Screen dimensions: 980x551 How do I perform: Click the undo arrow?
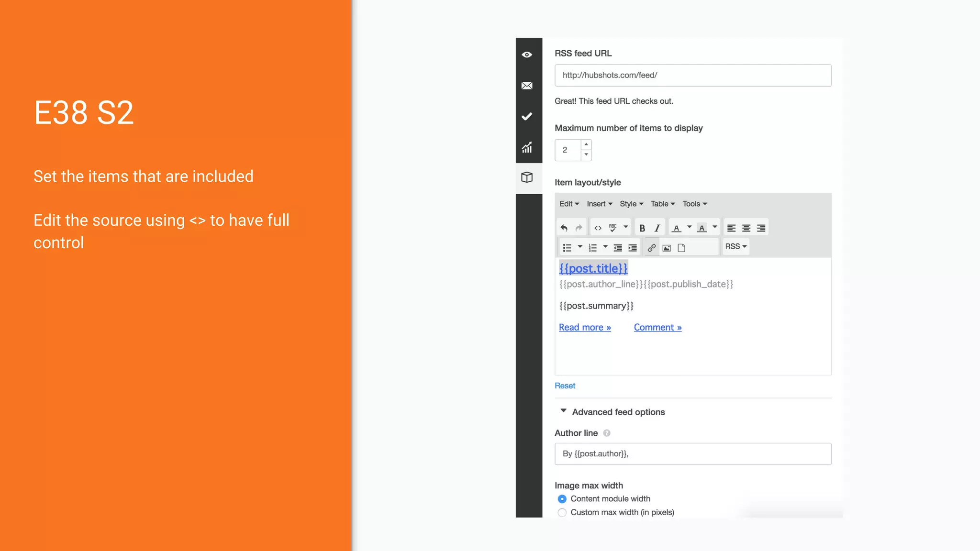[564, 228]
